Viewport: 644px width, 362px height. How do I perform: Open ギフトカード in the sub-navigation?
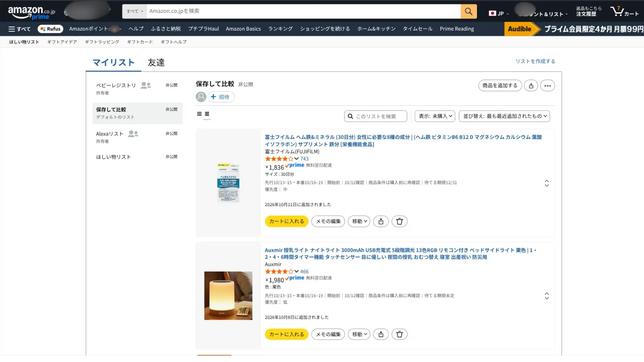pyautogui.click(x=140, y=42)
